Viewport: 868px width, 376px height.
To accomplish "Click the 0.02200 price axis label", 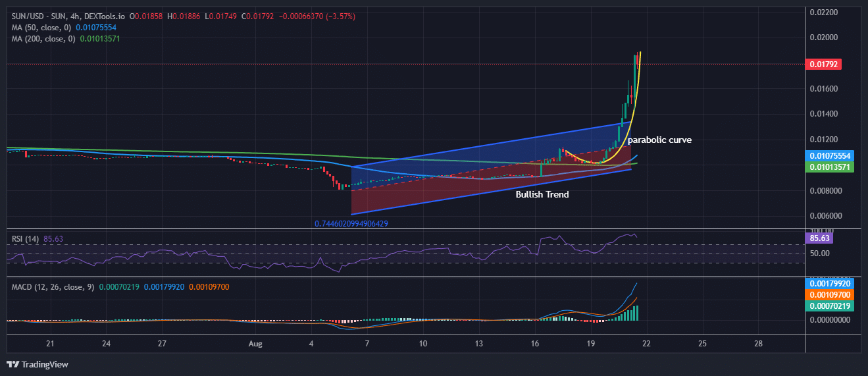I will pos(823,13).
